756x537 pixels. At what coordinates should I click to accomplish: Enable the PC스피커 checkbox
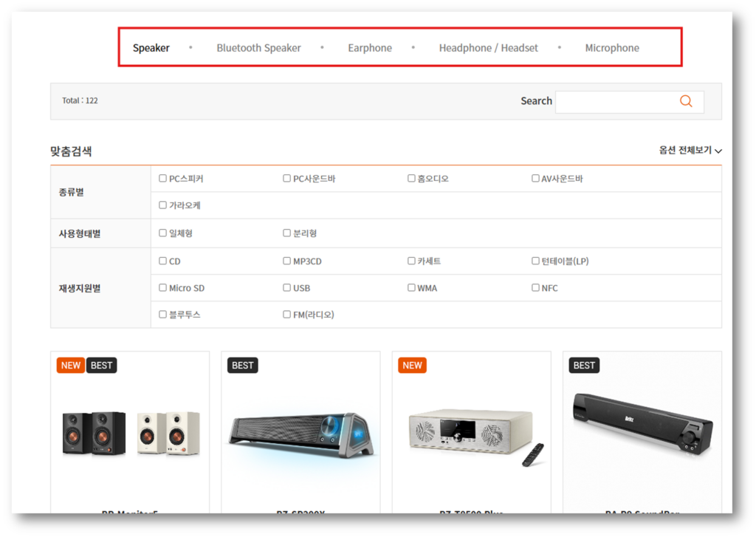[x=163, y=178]
